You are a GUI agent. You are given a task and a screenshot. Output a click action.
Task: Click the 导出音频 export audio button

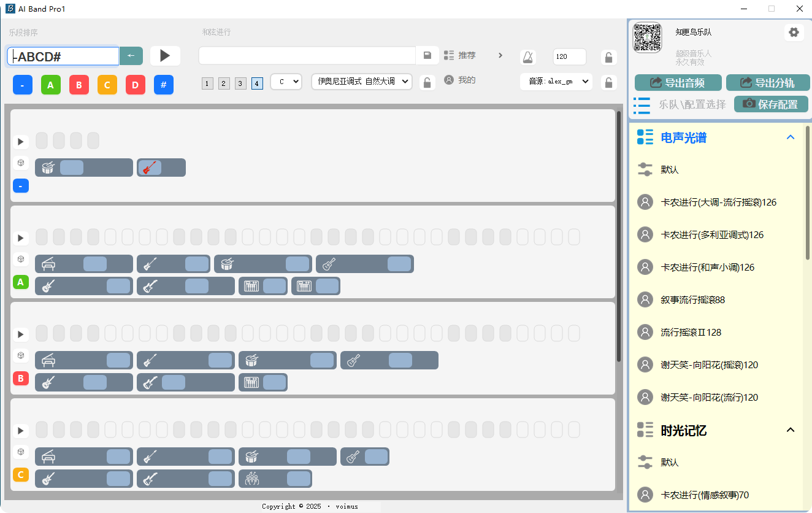677,83
